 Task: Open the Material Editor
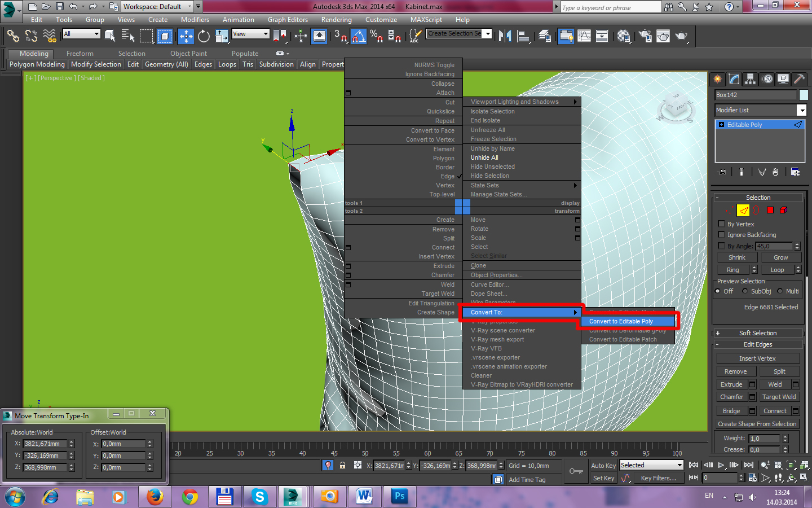pyautogui.click(x=624, y=36)
